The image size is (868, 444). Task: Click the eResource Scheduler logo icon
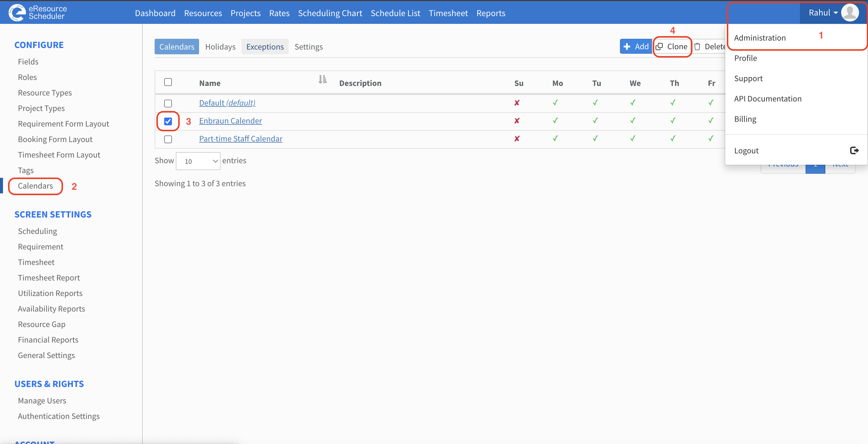17,13
